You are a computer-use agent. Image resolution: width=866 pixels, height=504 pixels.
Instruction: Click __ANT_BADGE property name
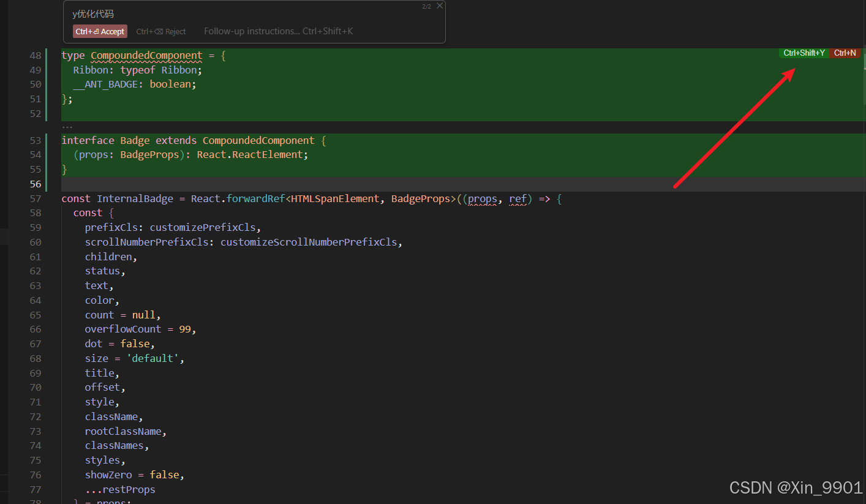pos(105,85)
